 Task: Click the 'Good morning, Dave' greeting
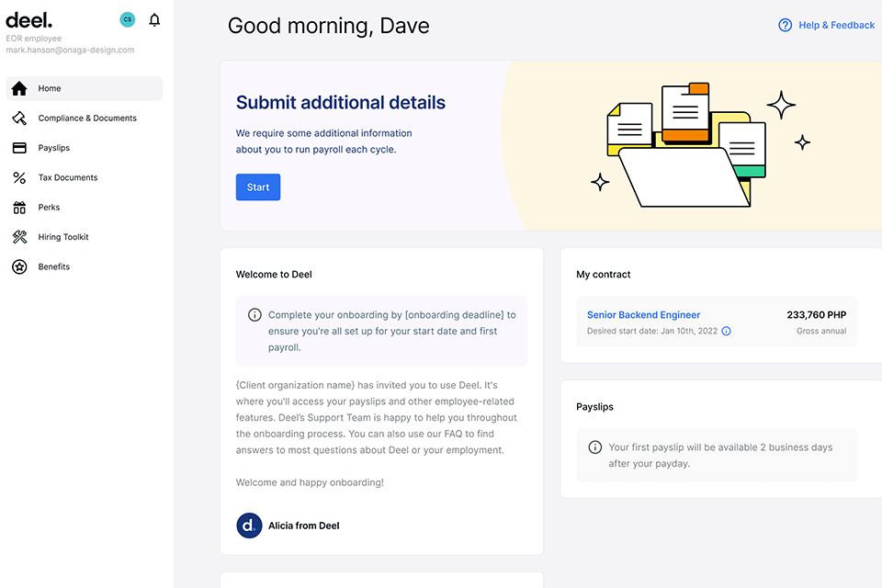coord(329,26)
